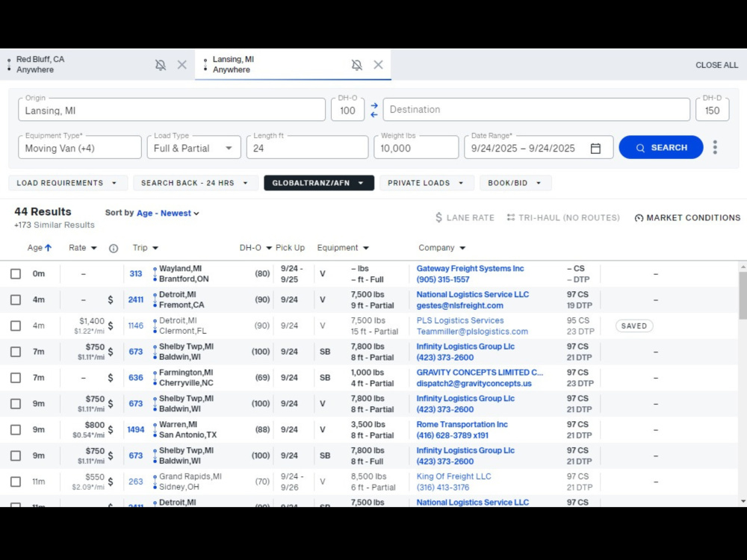Click dollar icon on Grand Rapids to Sidney row
The image size is (747, 560).
(111, 482)
